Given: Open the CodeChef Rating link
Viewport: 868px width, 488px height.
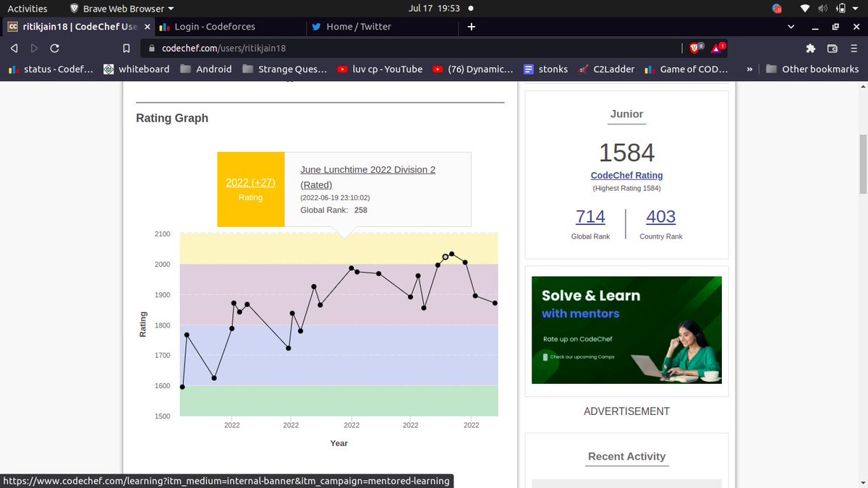Looking at the screenshot, I should tap(626, 175).
